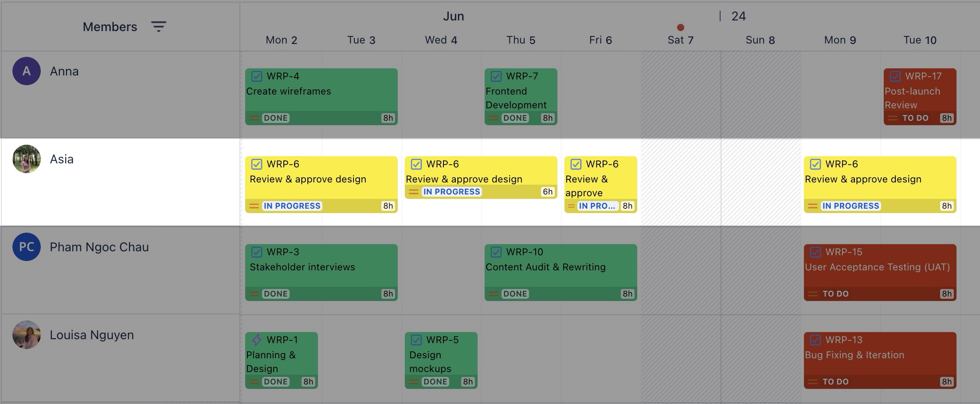Viewport: 980px width, 404px height.
Task: Click the Jun month label in the timeline header
Action: tap(454, 16)
